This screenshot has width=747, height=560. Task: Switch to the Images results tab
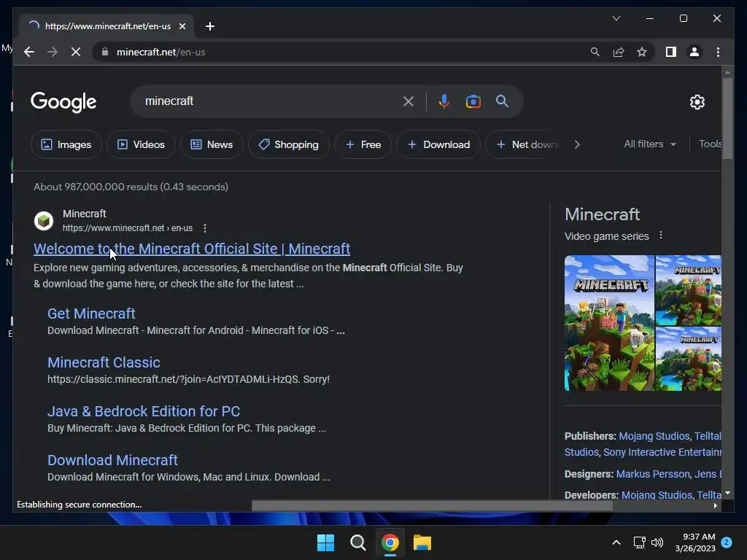66,144
